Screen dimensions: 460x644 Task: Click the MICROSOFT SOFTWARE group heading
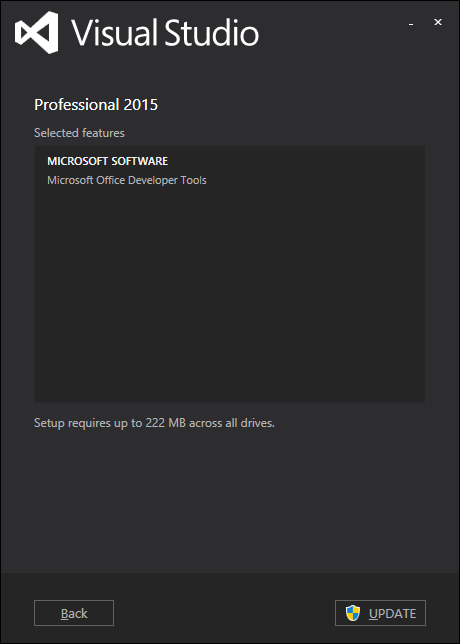[x=108, y=161]
